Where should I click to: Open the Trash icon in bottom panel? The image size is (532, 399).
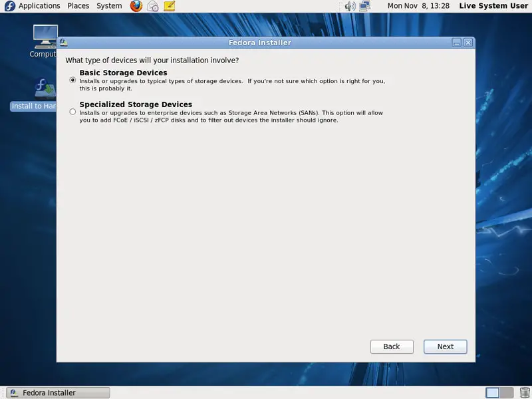click(x=525, y=392)
